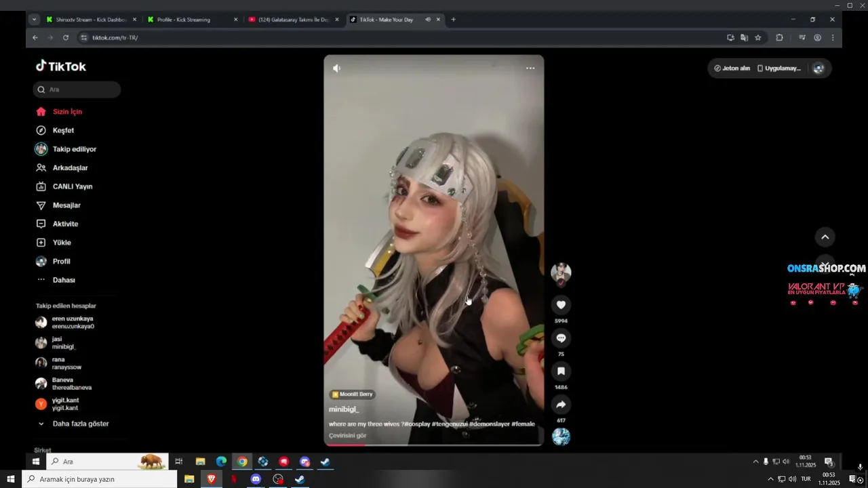868x488 pixels.
Task: Open Brave browser from the bottom taskbar
Action: tap(212, 479)
